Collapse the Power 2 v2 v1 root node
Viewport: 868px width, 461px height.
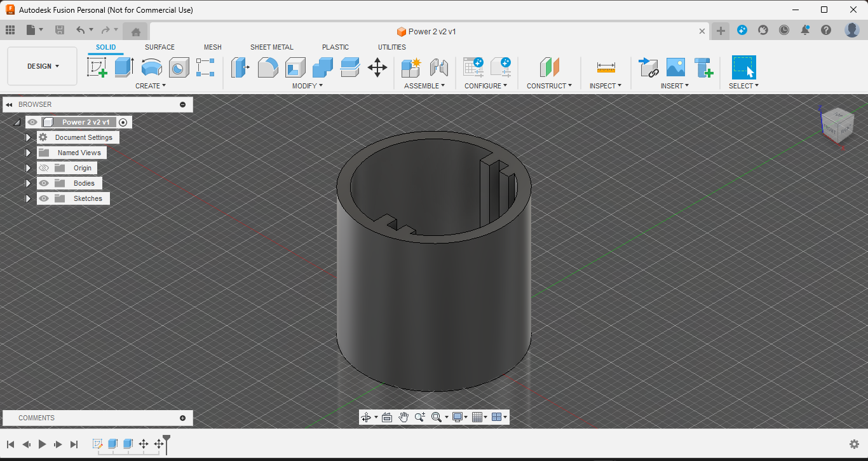17,122
